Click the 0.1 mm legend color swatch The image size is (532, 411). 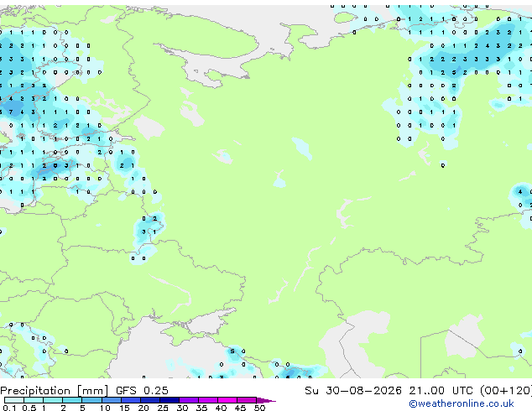coord(14,400)
